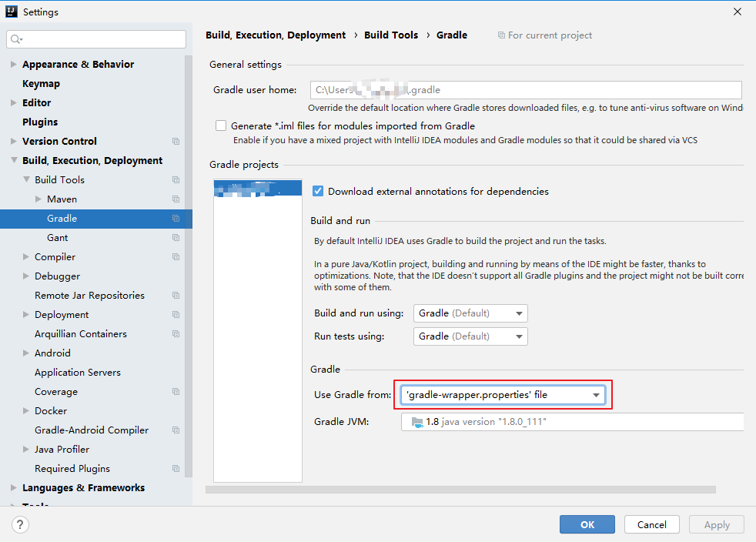Open the Gradle JVM selector
This screenshot has width=756, height=542.
[x=572, y=422]
